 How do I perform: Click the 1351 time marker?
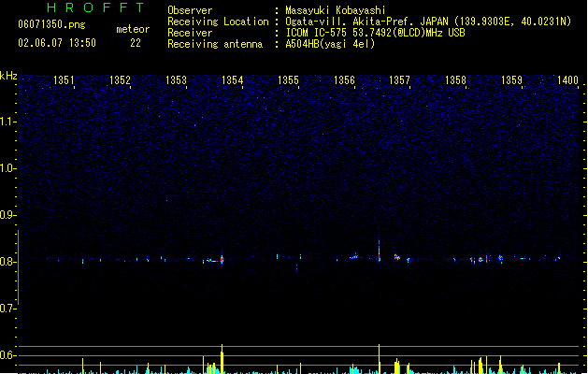64,80
